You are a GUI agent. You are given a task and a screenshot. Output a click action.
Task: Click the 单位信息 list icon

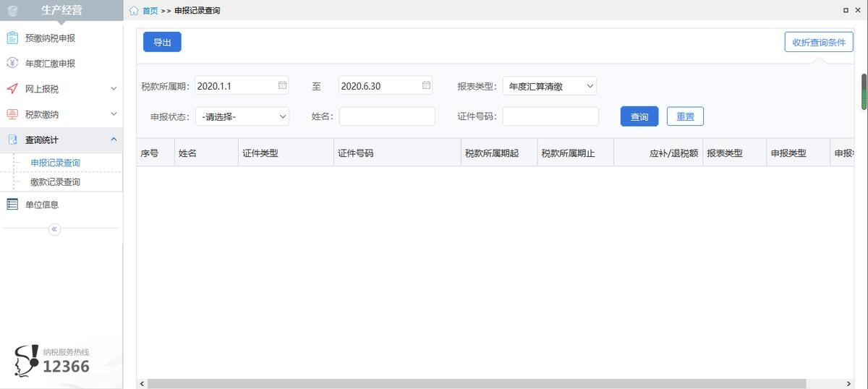(12, 205)
